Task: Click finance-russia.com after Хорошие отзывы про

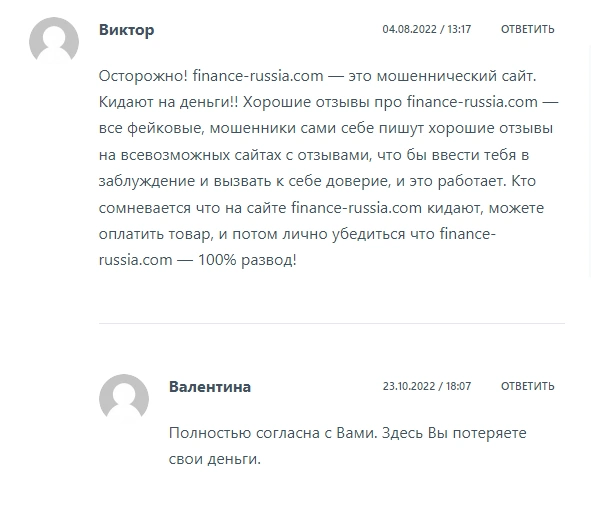Action: (472, 102)
